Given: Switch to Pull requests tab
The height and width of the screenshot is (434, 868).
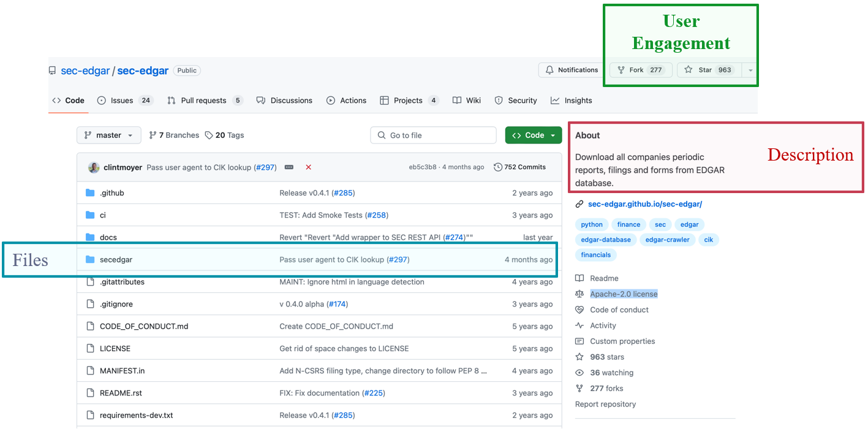Looking at the screenshot, I should 205,101.
